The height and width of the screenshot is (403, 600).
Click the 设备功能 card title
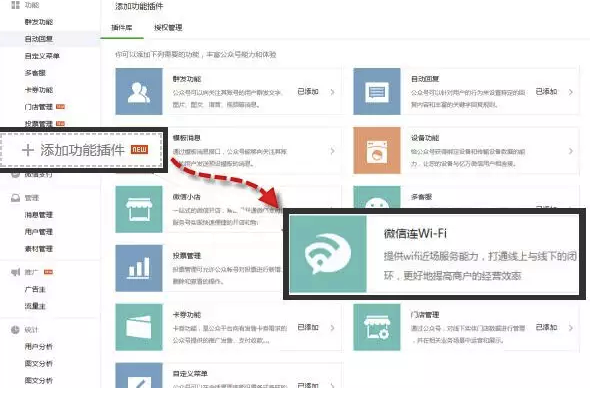(x=425, y=138)
